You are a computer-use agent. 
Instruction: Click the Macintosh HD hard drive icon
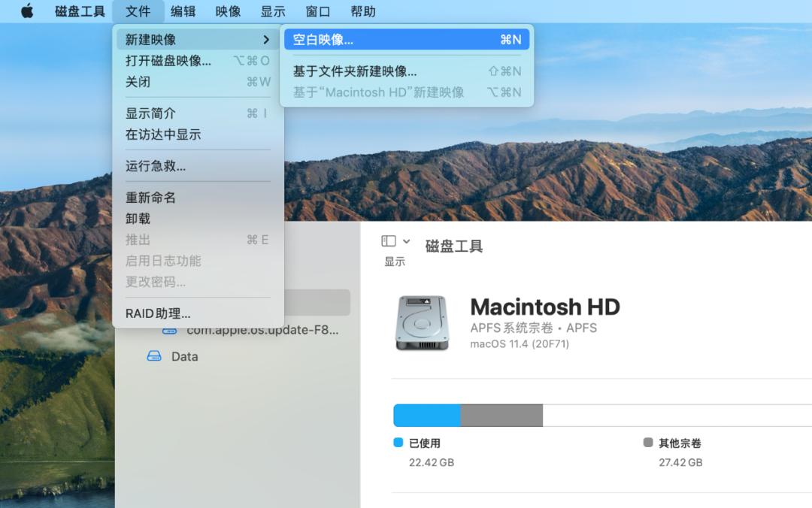(x=422, y=323)
